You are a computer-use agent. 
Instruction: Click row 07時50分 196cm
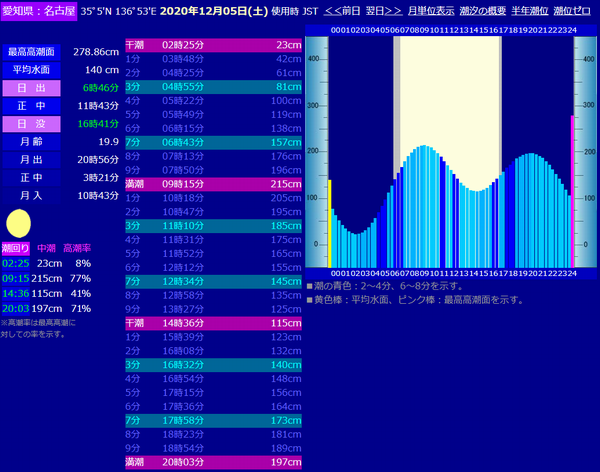214,170
